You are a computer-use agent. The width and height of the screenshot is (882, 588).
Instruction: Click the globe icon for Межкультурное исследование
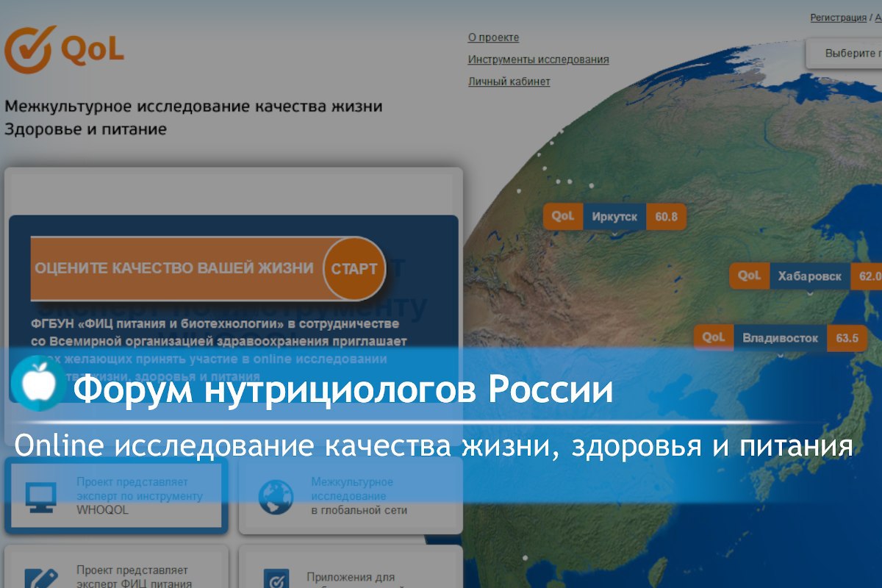[276, 497]
